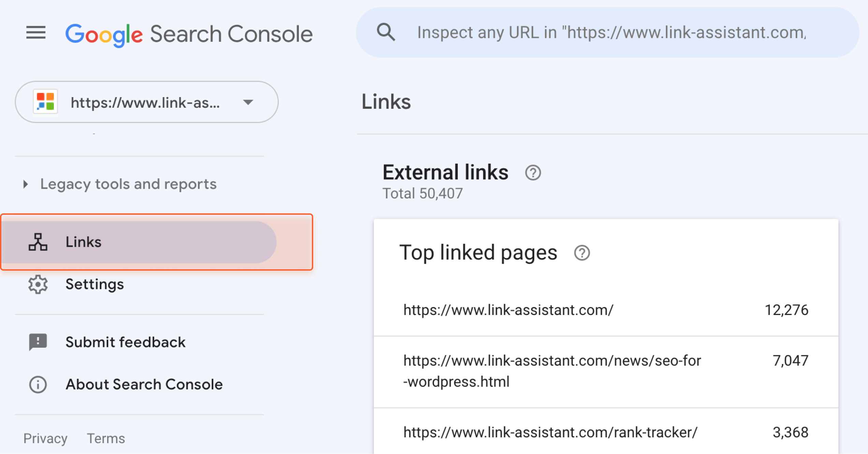Open the seo-for-wordpress.html row
The height and width of the screenshot is (454, 868).
[x=606, y=372]
